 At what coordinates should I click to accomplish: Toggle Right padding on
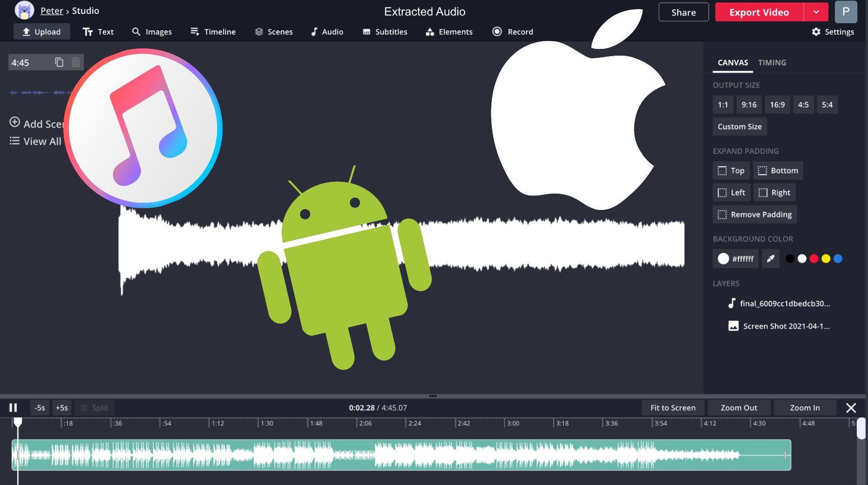point(774,192)
